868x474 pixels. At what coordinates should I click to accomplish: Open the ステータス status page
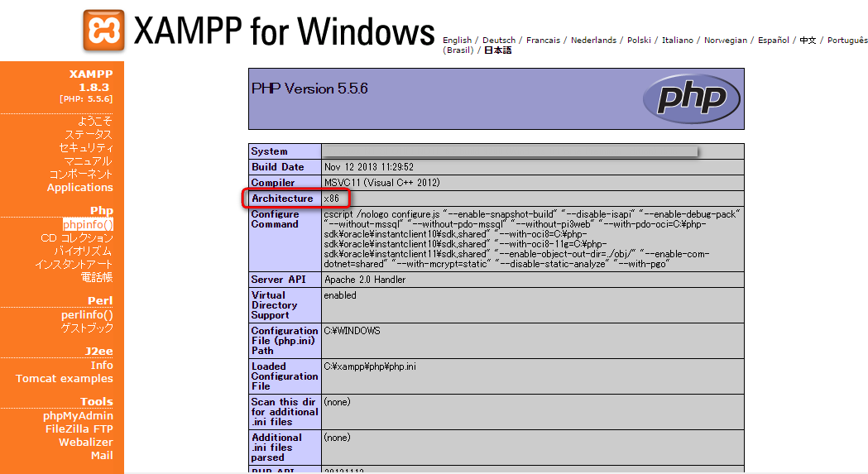point(88,134)
